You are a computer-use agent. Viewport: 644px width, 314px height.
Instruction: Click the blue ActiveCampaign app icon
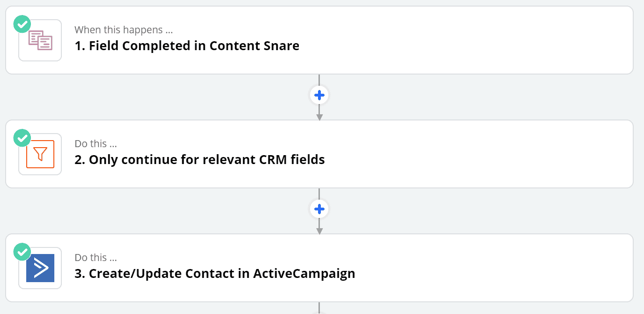click(40, 268)
